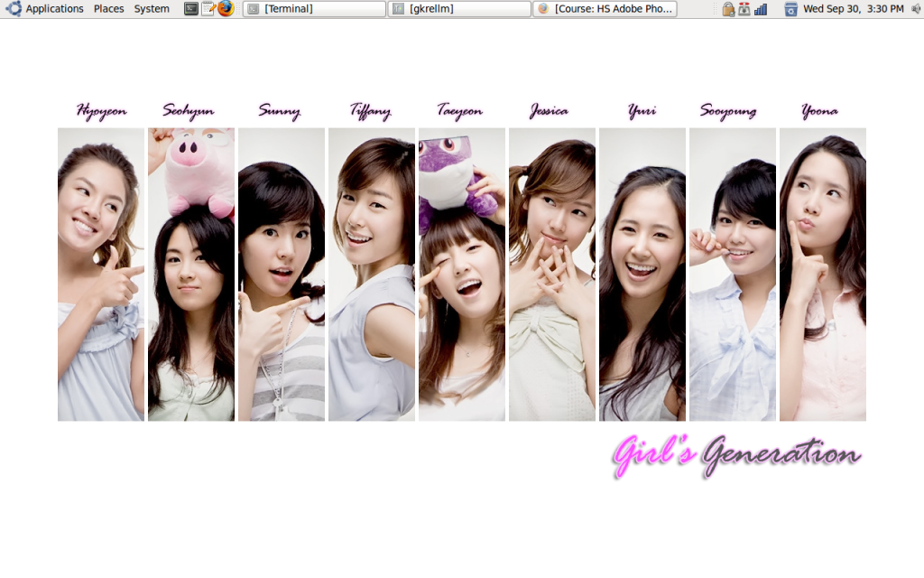Viewport: 924px width, 578px height.
Task: Launch Firefox web browser icon
Action: pyautogui.click(x=226, y=8)
